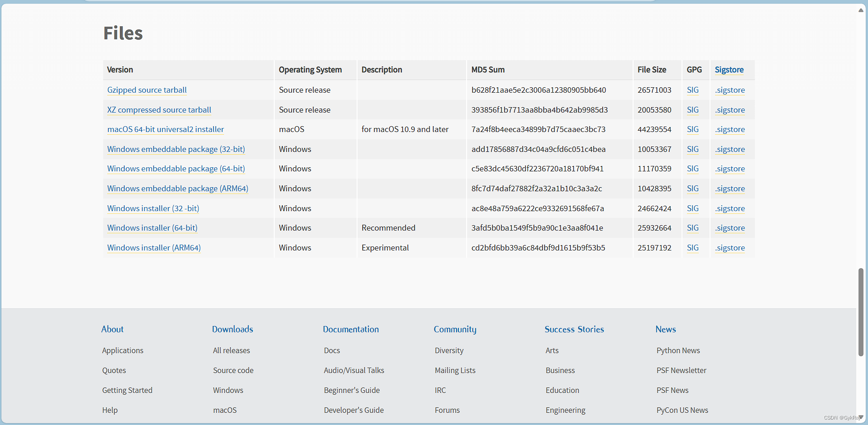Screen dimensions: 868x425
Task: Open Windows link under Downloads footer
Action: (228, 390)
